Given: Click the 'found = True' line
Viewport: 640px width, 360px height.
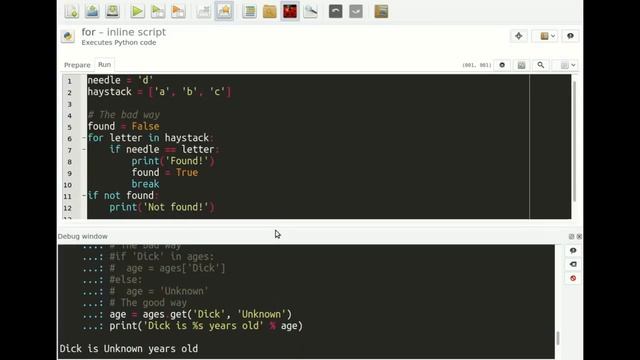Looking at the screenshot, I should pyautogui.click(x=165, y=172).
